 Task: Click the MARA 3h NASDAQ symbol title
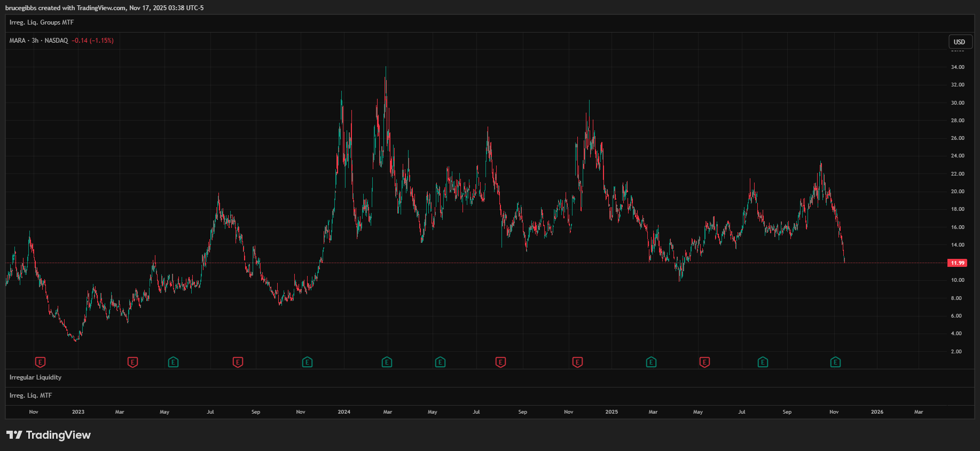(x=38, y=41)
